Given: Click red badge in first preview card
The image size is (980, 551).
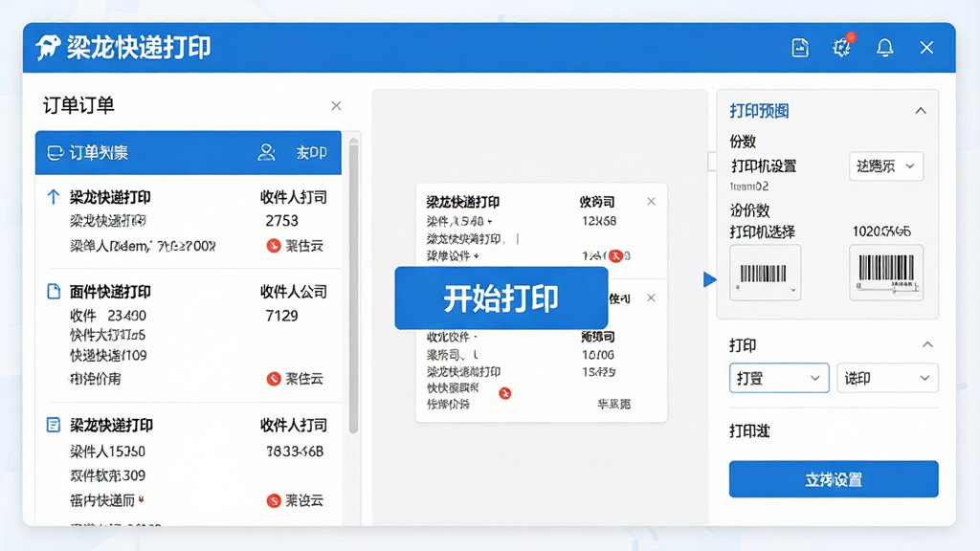Looking at the screenshot, I should click(x=616, y=255).
